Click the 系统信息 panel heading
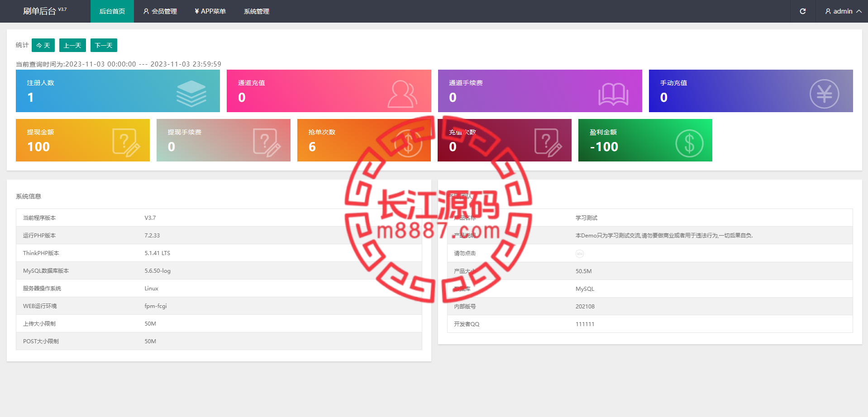 [29, 196]
